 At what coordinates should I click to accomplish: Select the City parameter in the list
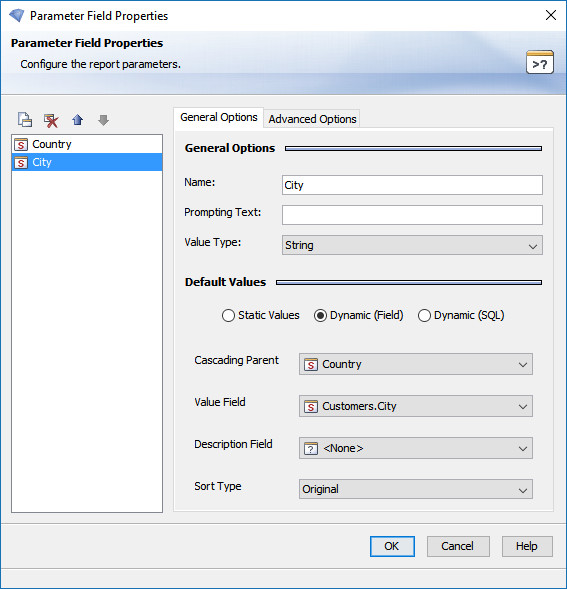click(x=87, y=162)
